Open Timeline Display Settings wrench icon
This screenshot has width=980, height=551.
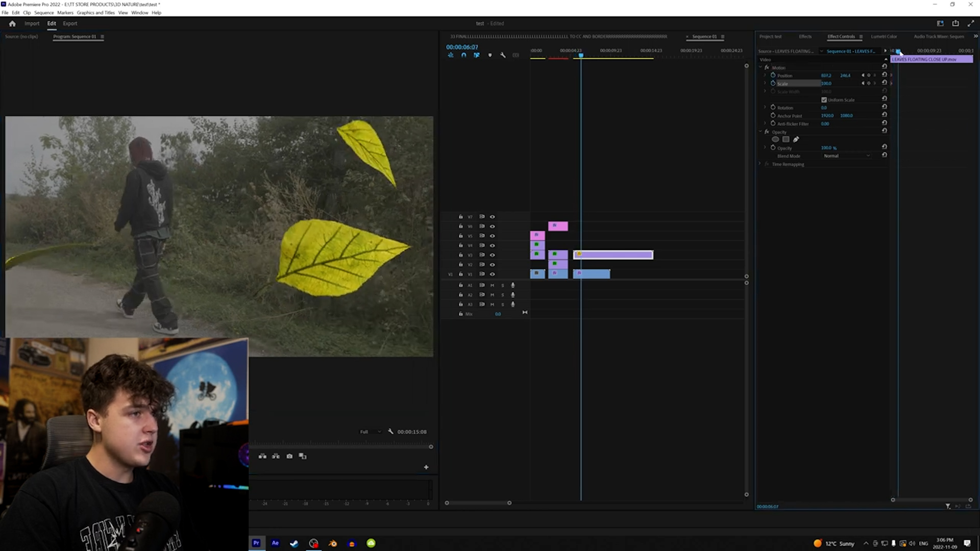[503, 55]
